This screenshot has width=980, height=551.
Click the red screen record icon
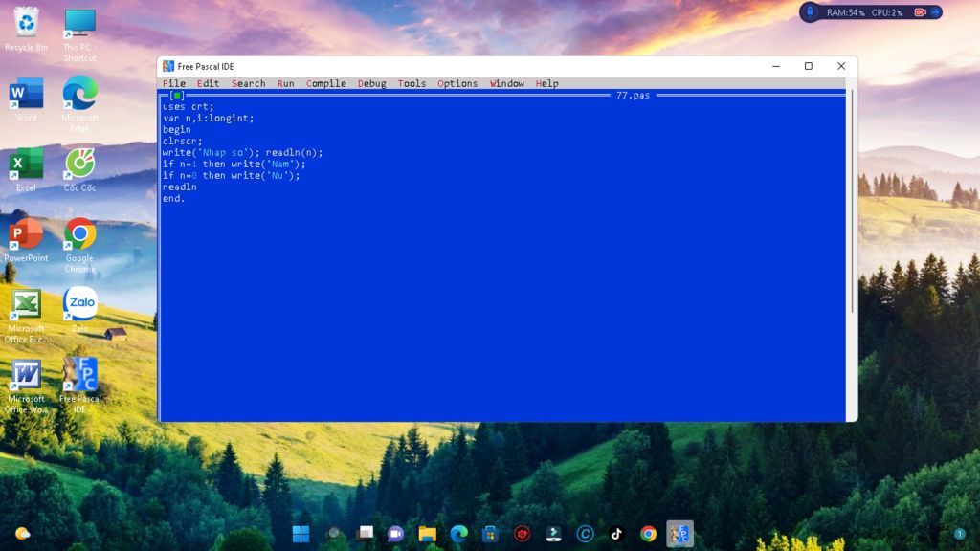coord(920,12)
